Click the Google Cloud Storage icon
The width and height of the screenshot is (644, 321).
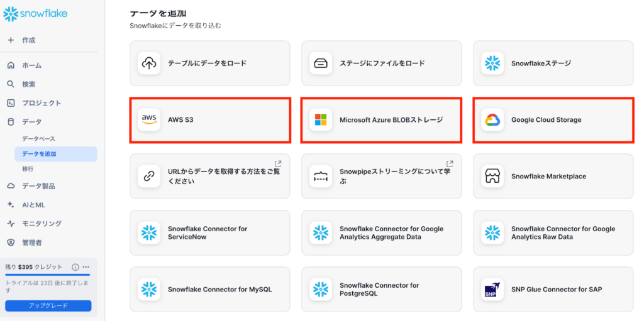click(492, 119)
